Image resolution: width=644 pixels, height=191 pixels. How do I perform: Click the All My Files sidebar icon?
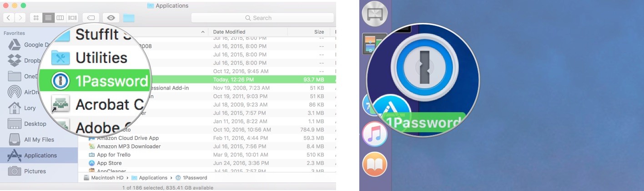pyautogui.click(x=15, y=139)
